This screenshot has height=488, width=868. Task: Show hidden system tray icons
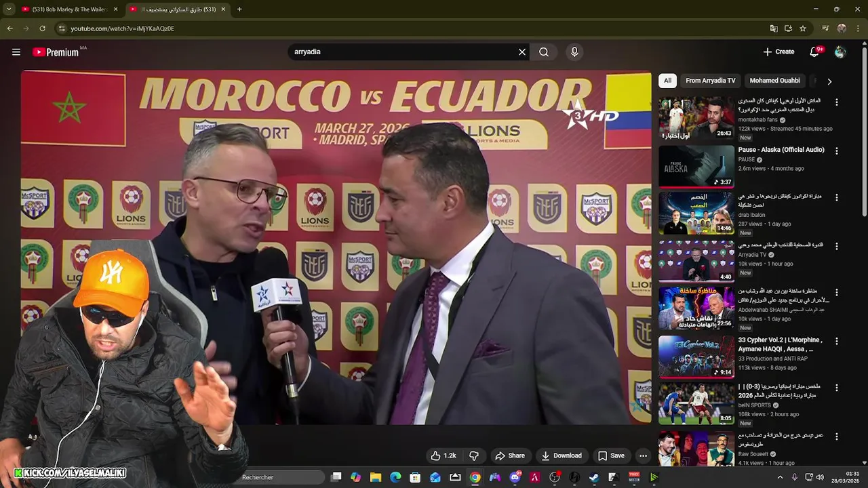(780, 477)
